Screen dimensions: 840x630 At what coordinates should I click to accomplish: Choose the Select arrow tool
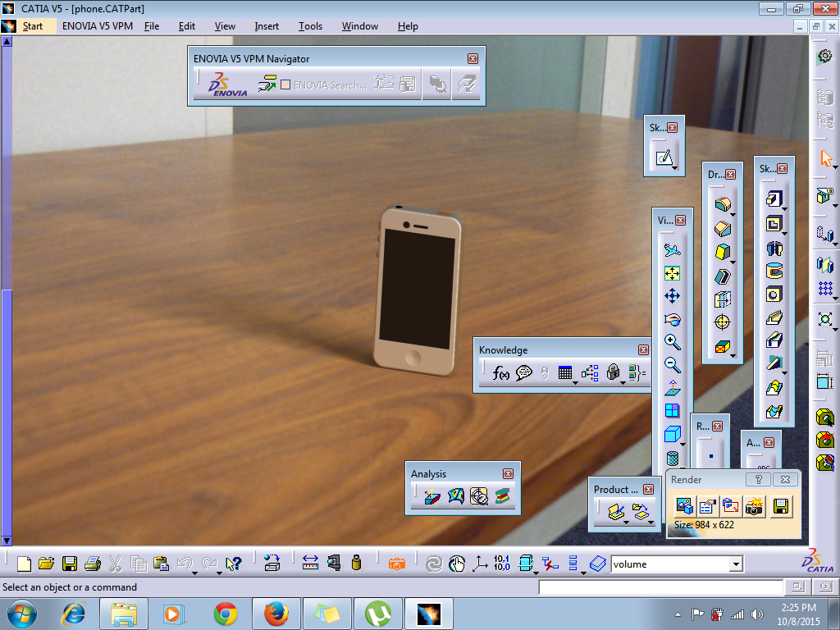(825, 158)
